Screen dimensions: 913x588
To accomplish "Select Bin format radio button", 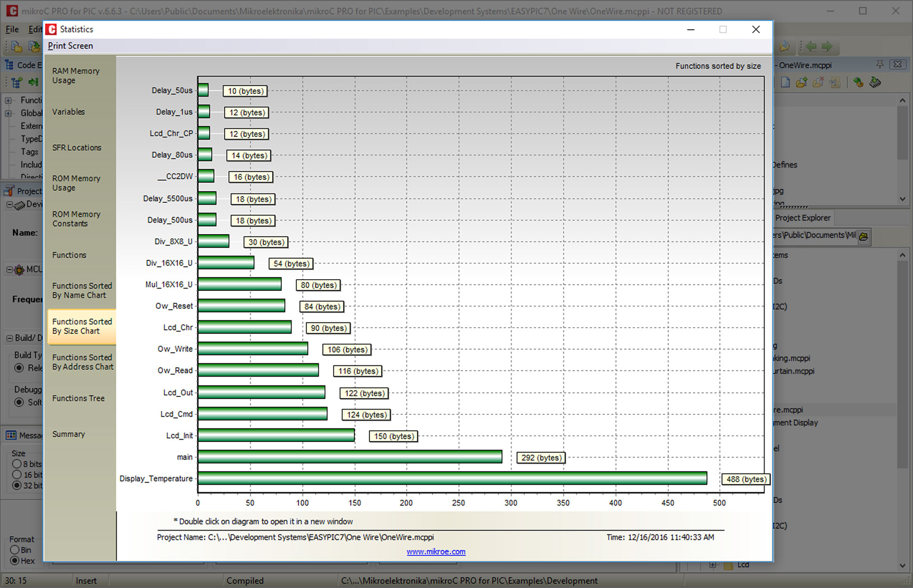I will [x=15, y=550].
